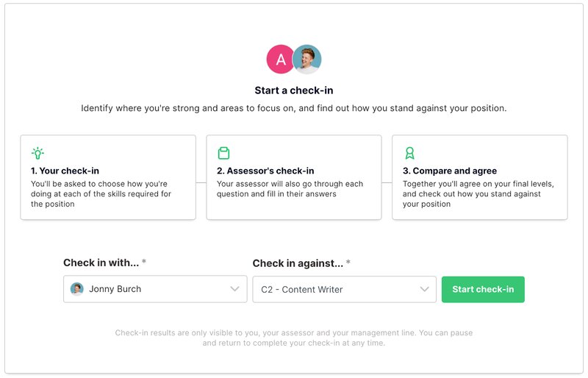Viewport: 588px width, 378px height.
Task: Expand the Check in against chevron arrow
Action: coord(424,289)
